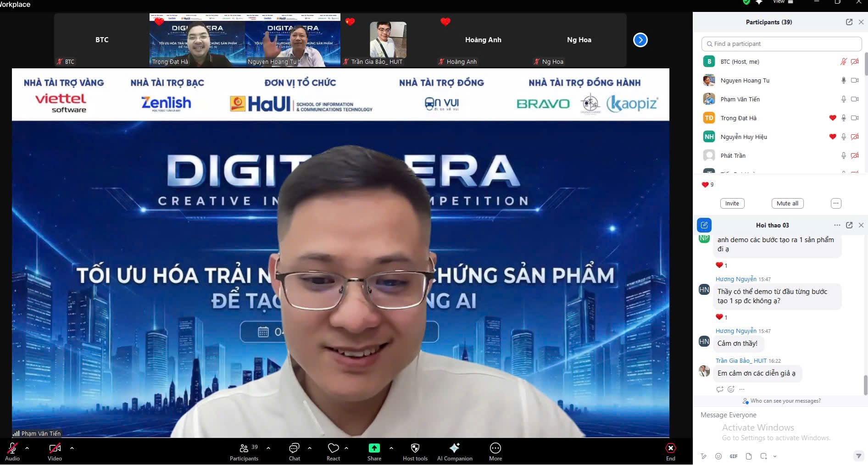Reply in thread to last chat message
Image resolution: width=868 pixels, height=465 pixels.
coord(720,389)
